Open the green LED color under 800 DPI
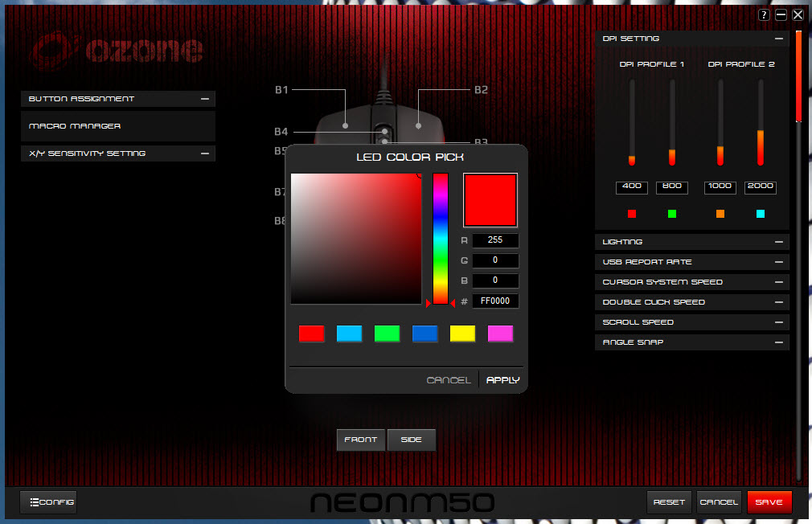Image resolution: width=812 pixels, height=524 pixels. (672, 214)
